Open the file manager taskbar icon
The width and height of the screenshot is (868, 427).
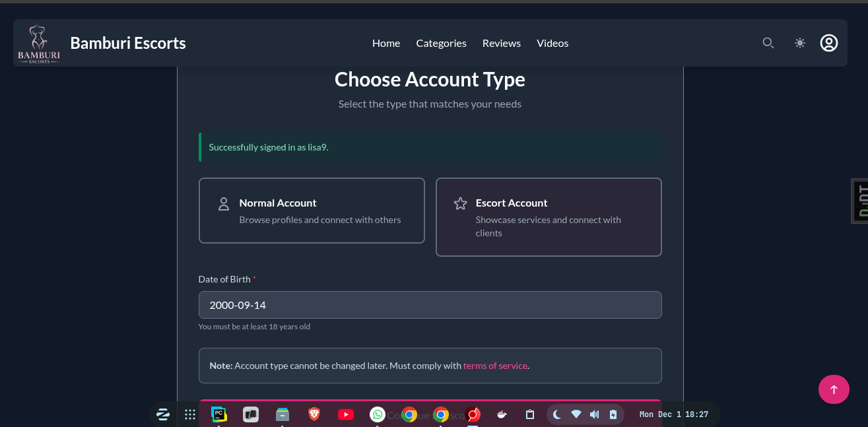click(x=283, y=414)
